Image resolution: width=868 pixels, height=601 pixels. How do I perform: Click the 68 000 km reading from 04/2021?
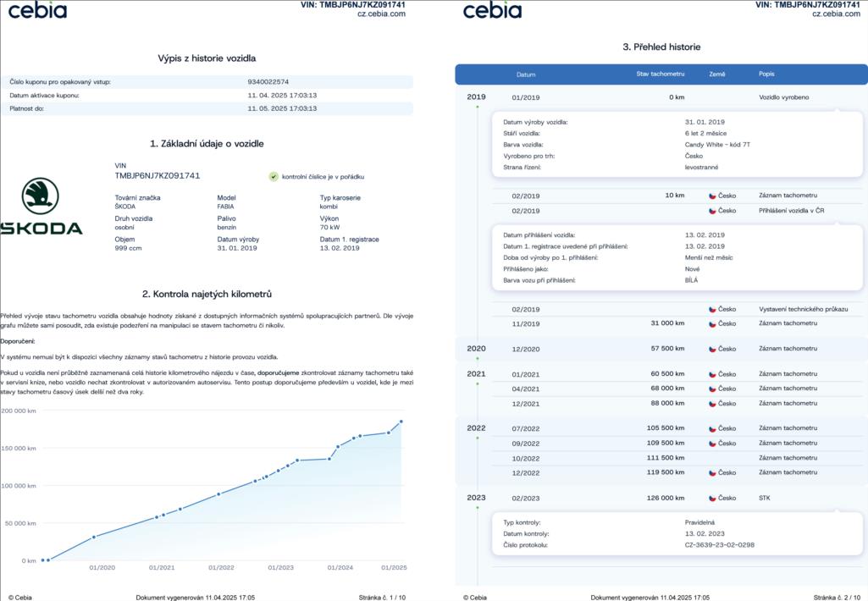pos(667,388)
